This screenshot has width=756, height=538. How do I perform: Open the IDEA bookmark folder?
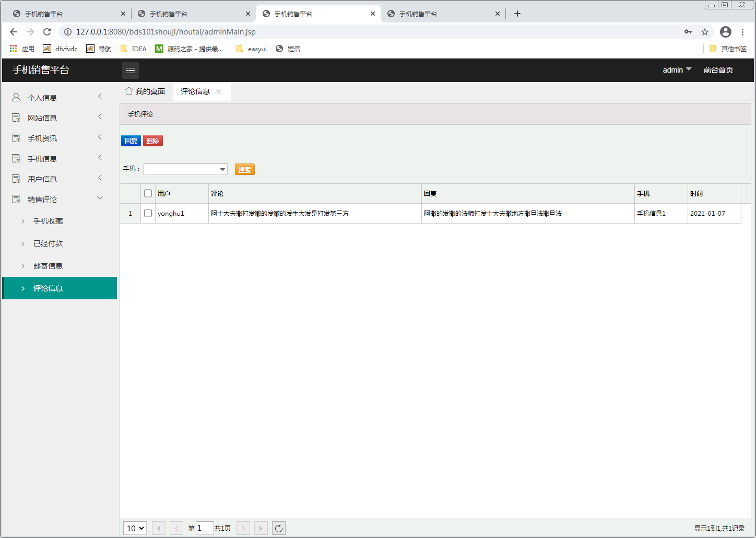click(134, 49)
